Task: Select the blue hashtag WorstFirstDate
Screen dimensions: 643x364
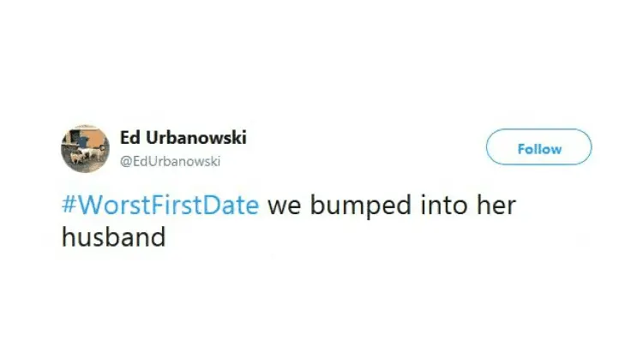Action: [x=159, y=206]
